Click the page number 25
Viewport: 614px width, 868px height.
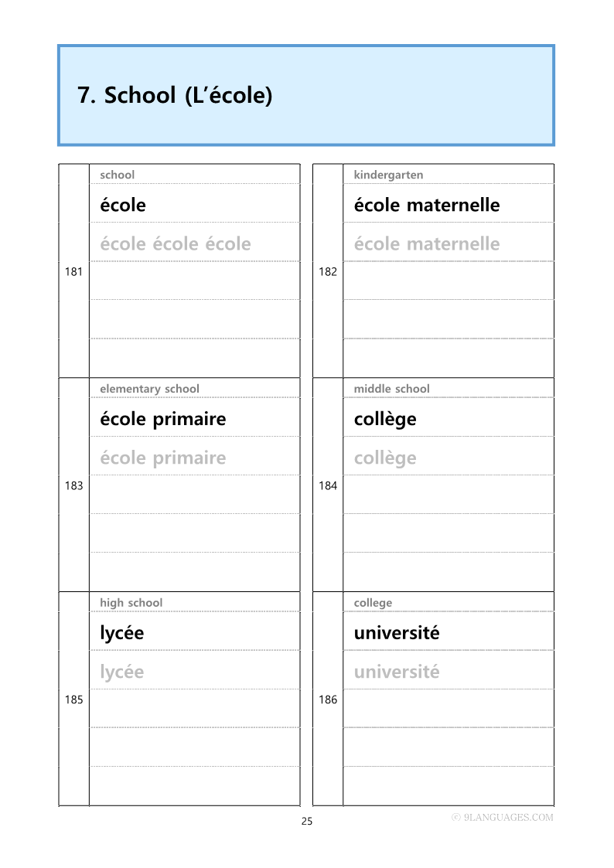[x=307, y=822]
